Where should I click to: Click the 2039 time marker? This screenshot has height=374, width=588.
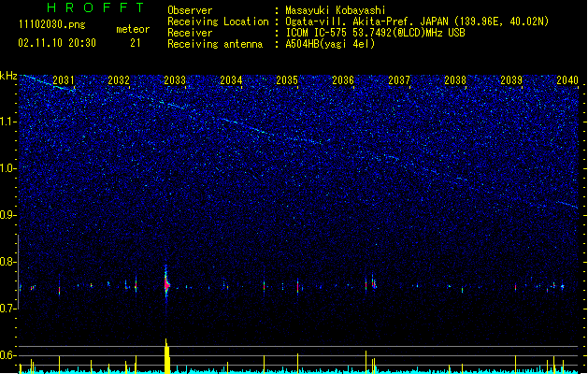coord(511,80)
